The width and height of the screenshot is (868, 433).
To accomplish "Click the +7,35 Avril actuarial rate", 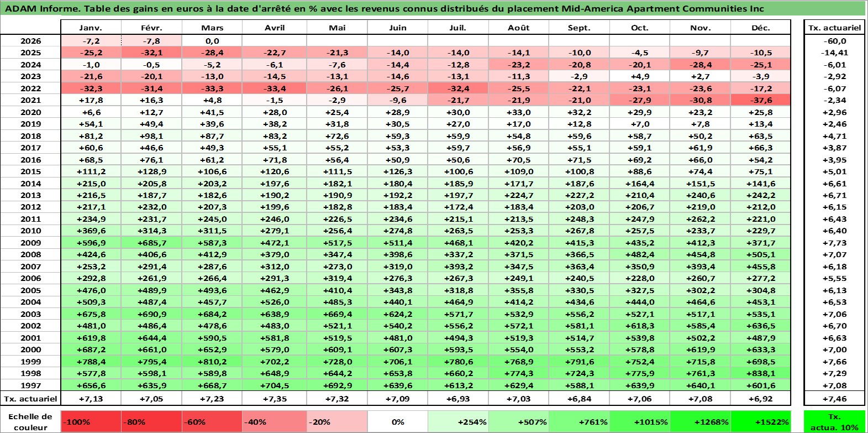I will [x=275, y=398].
